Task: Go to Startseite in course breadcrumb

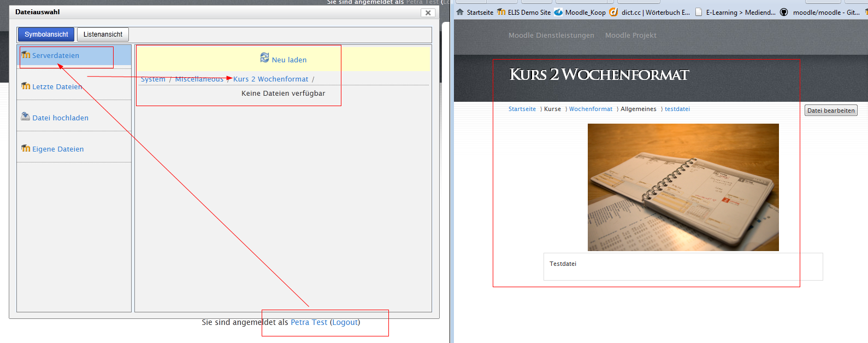Action: (522, 109)
